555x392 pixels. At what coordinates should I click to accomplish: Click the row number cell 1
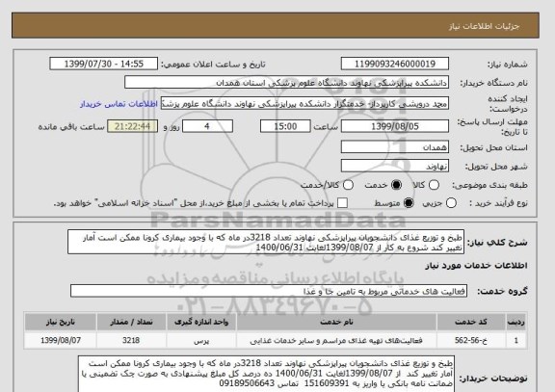point(516,341)
